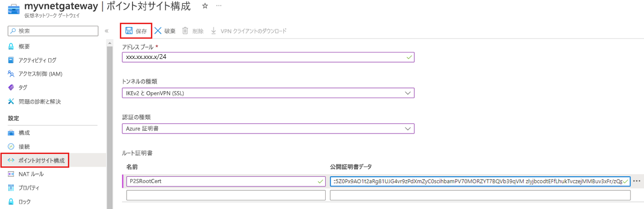Click the 保存 save button

136,31
